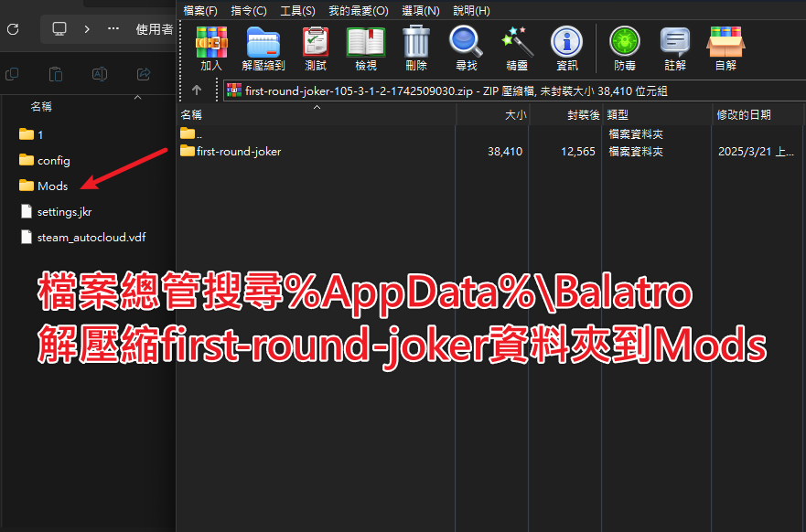This screenshot has height=532, width=806.
Task: Open the 說明(H) menu
Action: [471, 11]
